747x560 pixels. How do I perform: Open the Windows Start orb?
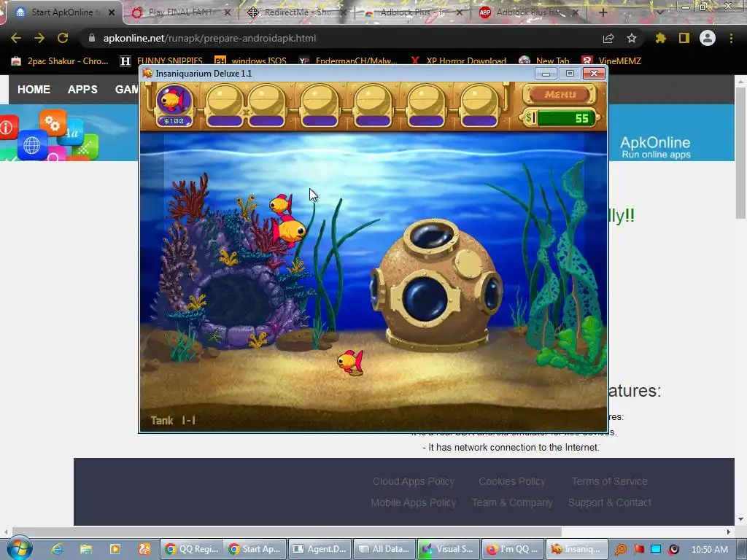[20, 548]
